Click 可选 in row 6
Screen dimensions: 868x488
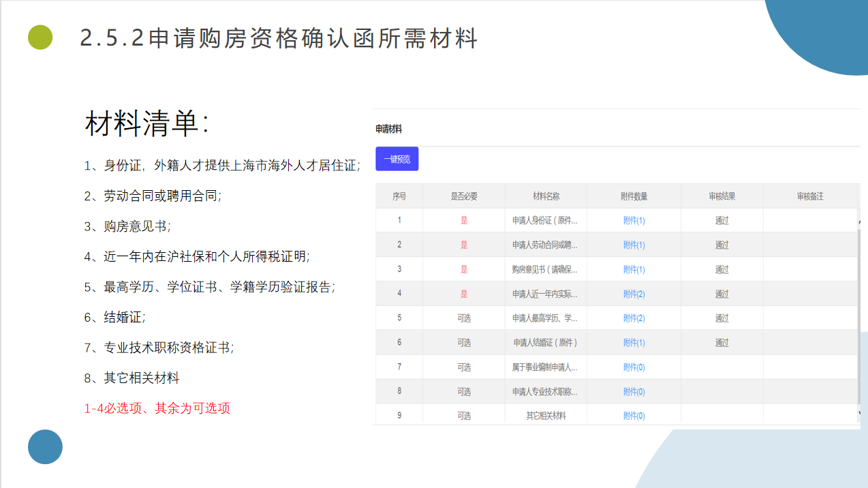tap(464, 343)
